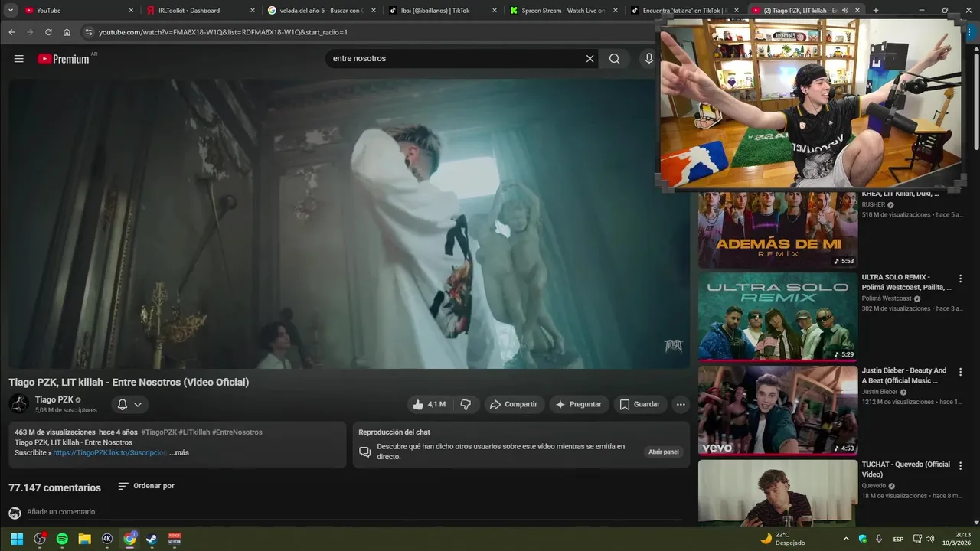Go to YouTube Premium home logo

[x=64, y=59]
